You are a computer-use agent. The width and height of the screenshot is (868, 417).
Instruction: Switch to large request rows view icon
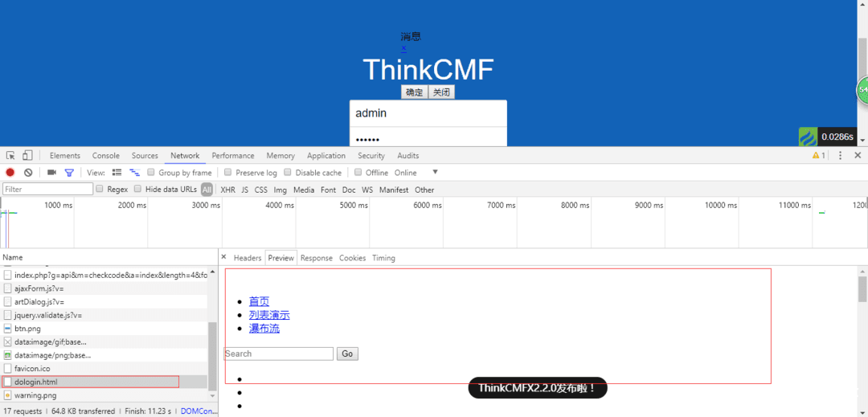click(117, 173)
